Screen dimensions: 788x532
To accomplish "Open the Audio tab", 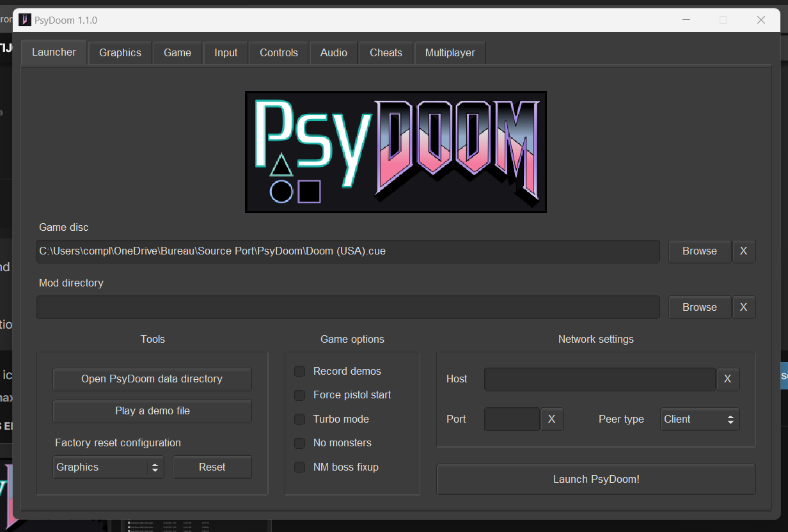I will [x=334, y=52].
